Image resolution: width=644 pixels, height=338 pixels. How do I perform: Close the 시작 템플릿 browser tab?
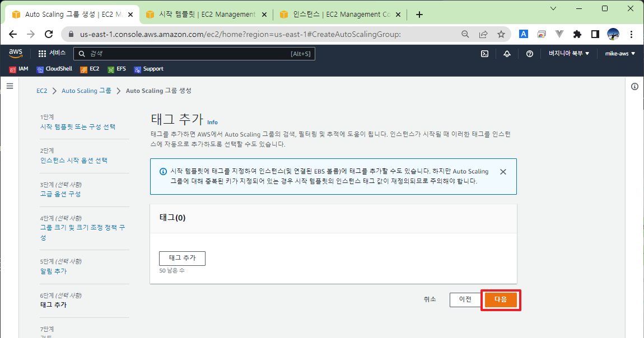coord(264,15)
